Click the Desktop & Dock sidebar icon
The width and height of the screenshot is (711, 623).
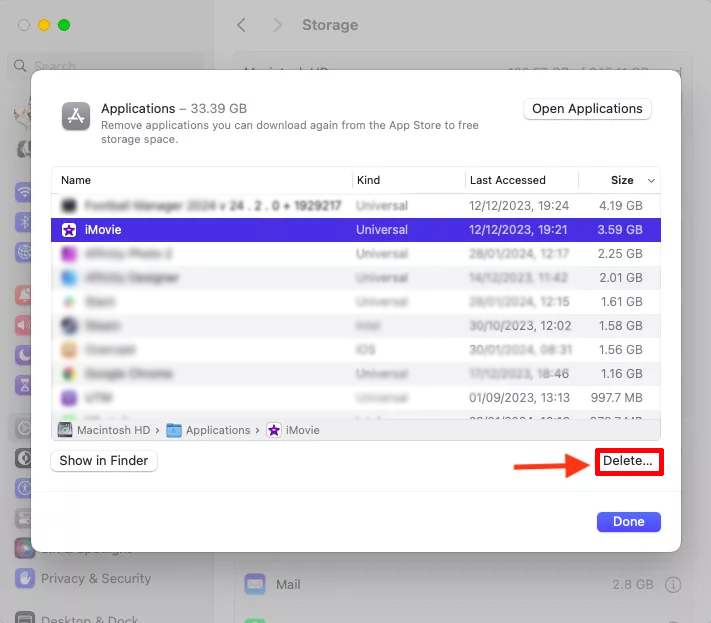coord(25,618)
